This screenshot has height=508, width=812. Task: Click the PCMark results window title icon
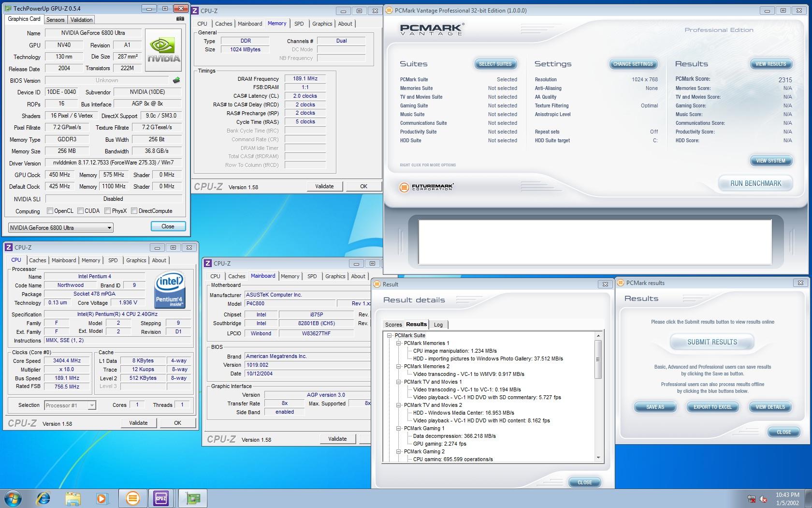click(621, 283)
